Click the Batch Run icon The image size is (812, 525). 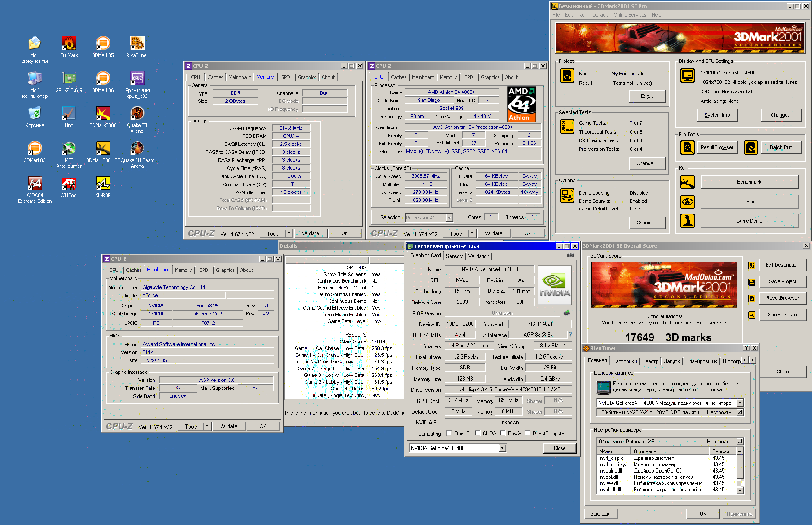point(751,147)
